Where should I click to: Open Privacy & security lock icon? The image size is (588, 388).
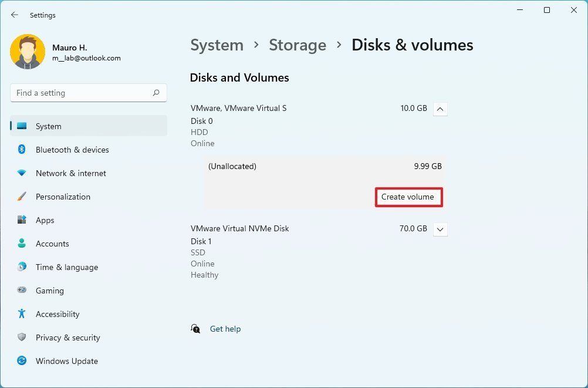click(22, 338)
